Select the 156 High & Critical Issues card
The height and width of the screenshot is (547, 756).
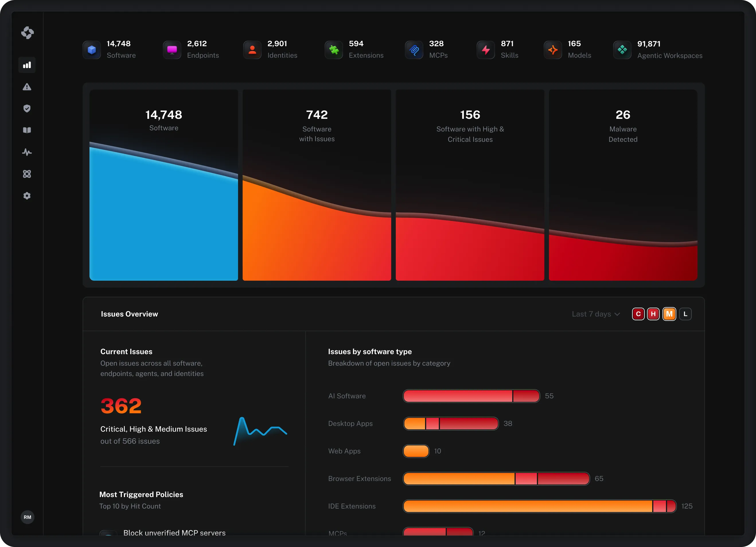470,185
